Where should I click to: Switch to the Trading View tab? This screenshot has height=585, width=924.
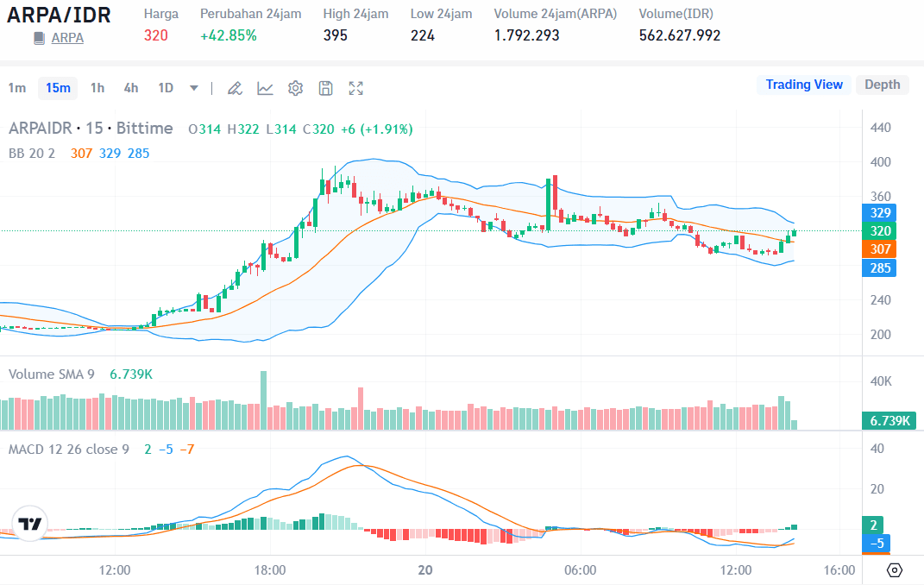pos(803,85)
